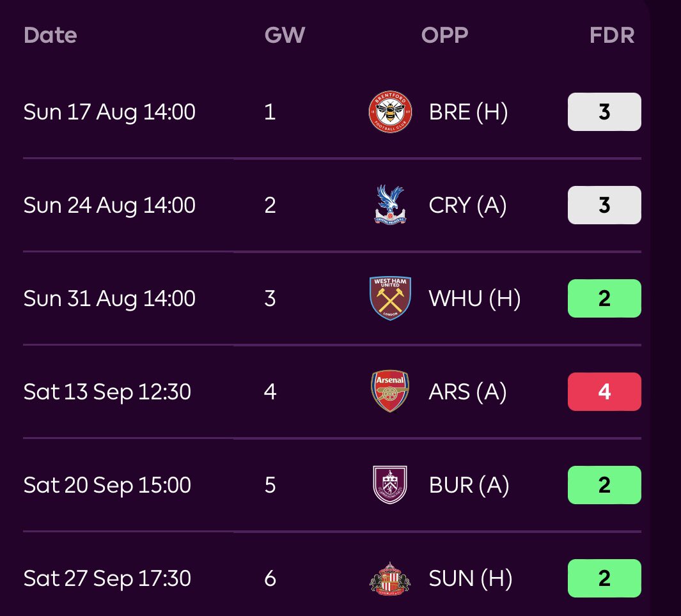The height and width of the screenshot is (616, 681).
Task: Select the green FDR 2 badge for Burnley
Action: pyautogui.click(x=604, y=485)
